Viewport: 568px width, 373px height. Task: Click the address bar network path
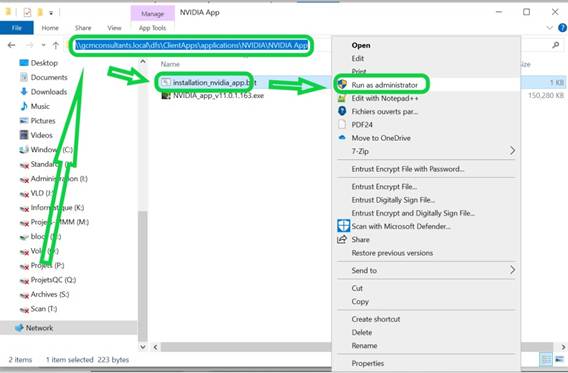(191, 45)
